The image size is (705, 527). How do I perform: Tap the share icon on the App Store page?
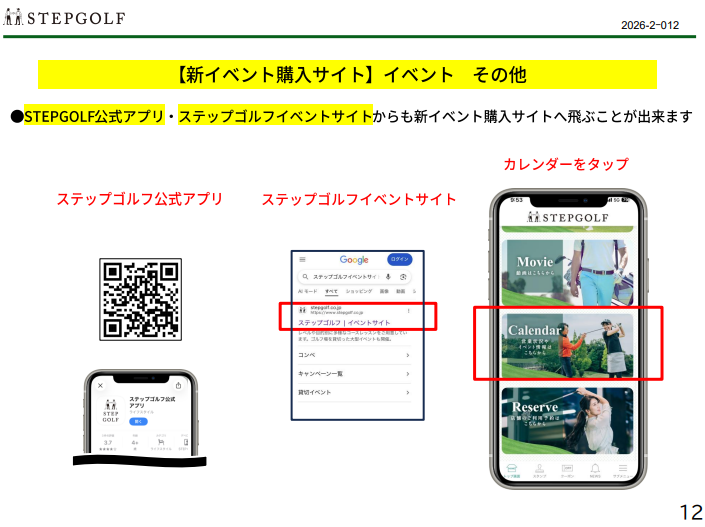click(178, 385)
